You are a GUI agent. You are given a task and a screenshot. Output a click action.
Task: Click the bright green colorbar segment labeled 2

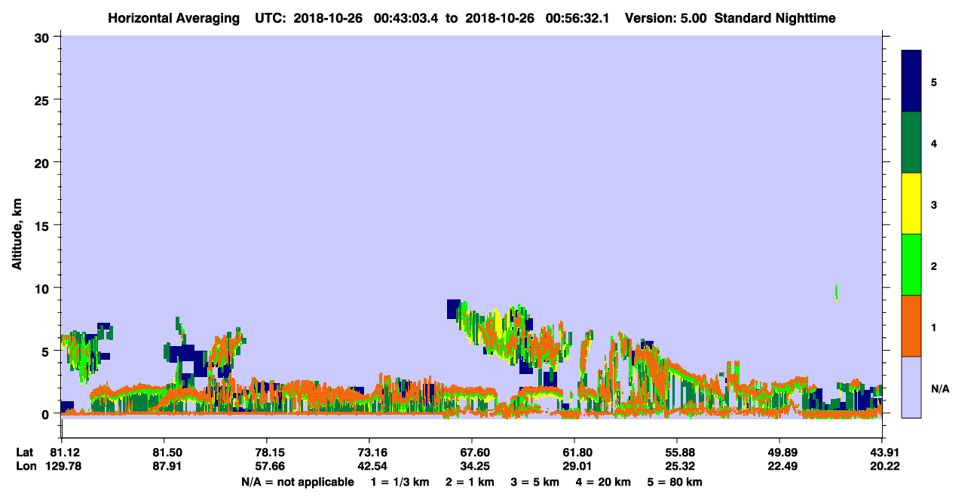pyautogui.click(x=911, y=265)
